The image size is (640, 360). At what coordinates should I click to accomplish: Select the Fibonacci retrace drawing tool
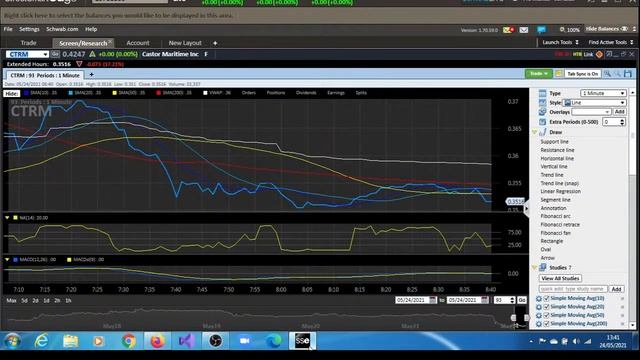560,224
